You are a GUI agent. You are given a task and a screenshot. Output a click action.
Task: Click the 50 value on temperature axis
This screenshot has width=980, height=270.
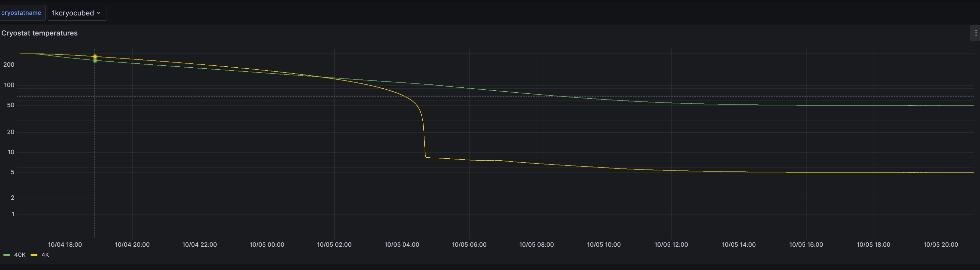(x=11, y=105)
